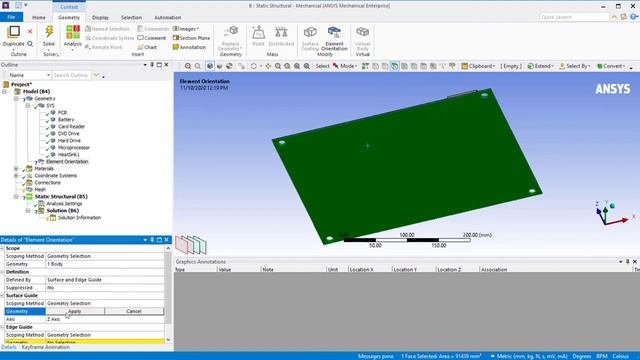Open the Extend selection dropdown
The width and height of the screenshot is (640, 360).
click(x=540, y=66)
